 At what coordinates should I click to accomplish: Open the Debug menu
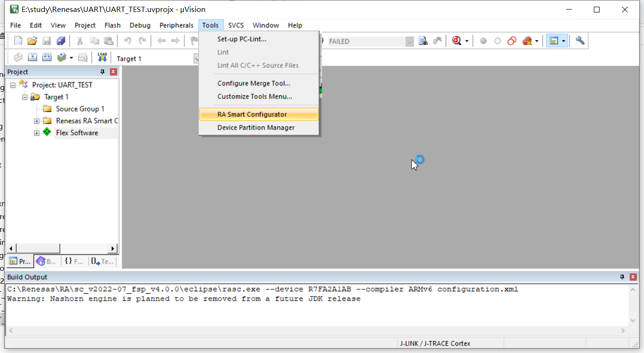140,25
